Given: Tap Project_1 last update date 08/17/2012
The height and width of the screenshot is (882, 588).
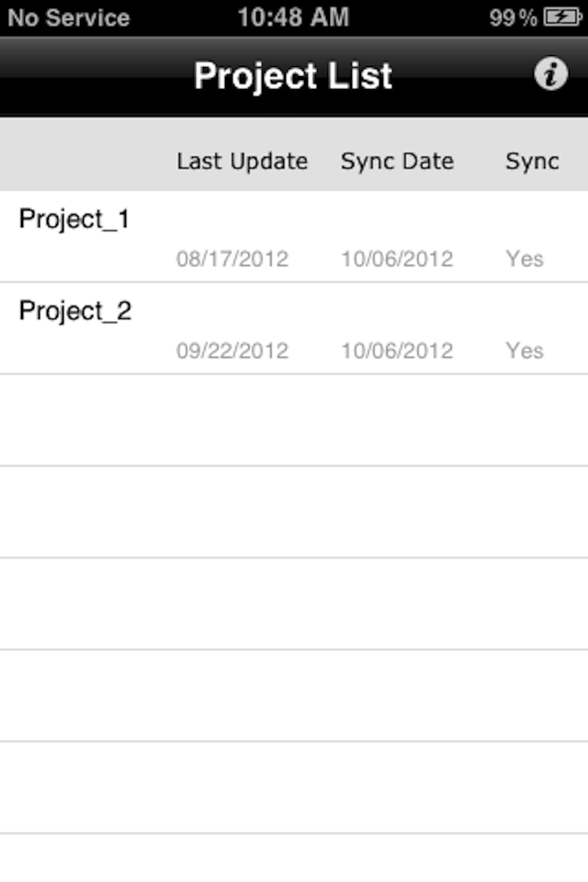Looking at the screenshot, I should pos(232,259).
